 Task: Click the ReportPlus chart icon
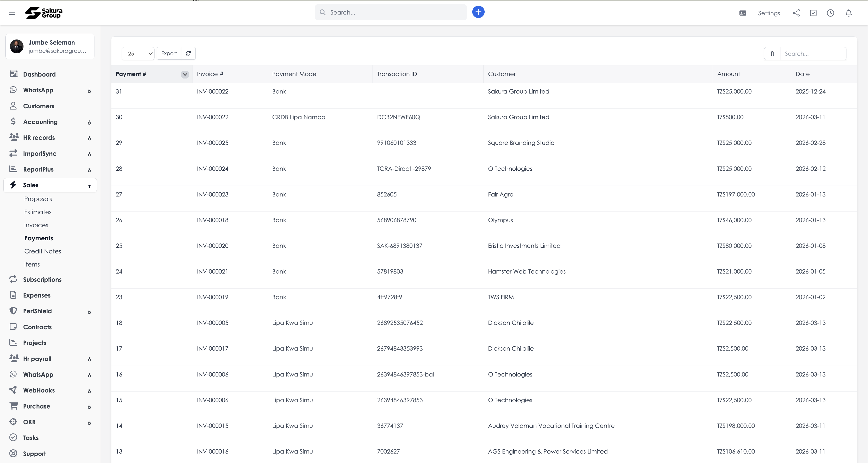point(13,169)
